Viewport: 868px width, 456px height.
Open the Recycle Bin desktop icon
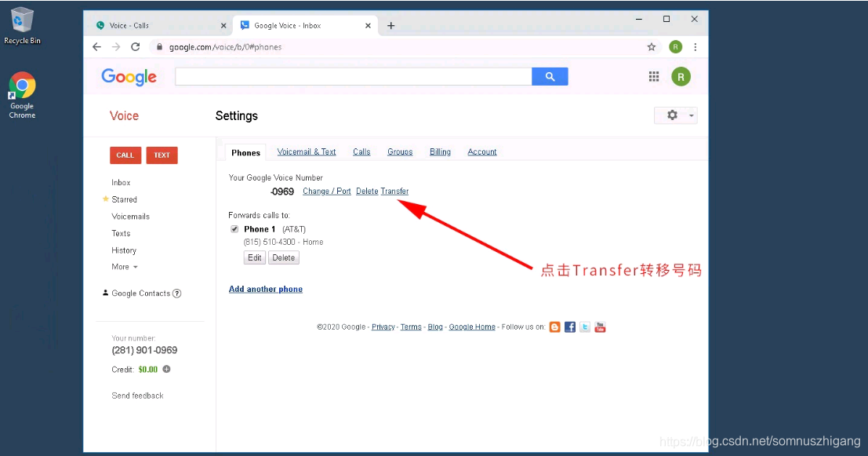coord(22,25)
